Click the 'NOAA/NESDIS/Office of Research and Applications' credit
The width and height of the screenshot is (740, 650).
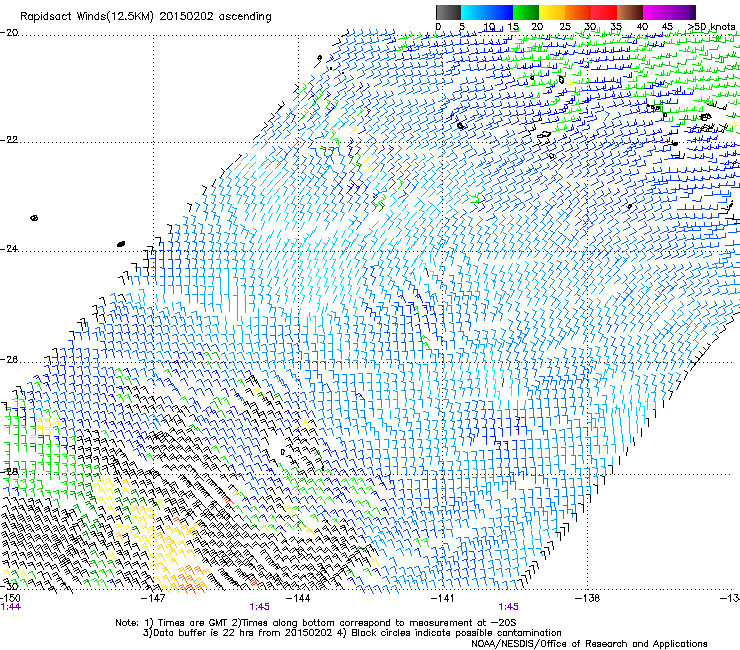589,644
